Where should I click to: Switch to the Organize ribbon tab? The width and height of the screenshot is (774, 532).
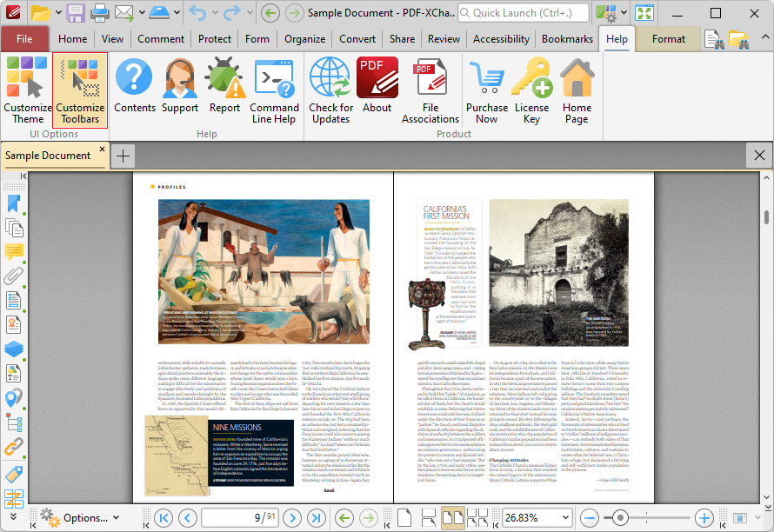304,39
